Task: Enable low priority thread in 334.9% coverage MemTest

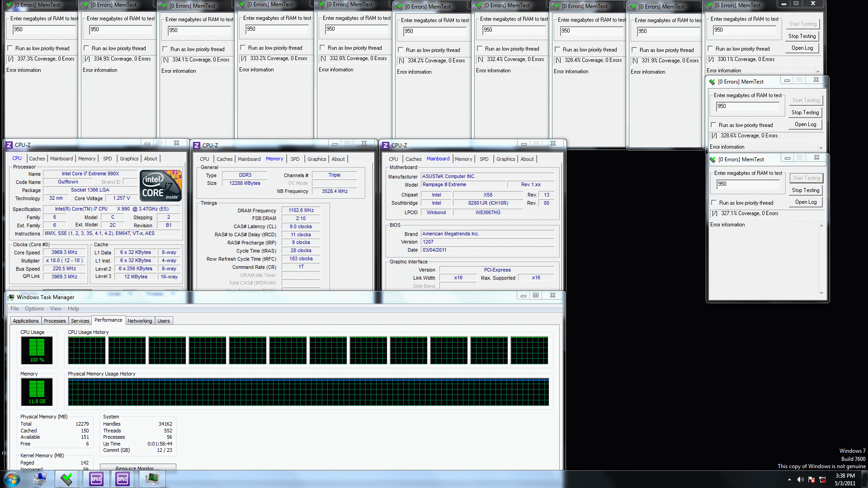Action: coord(86,48)
